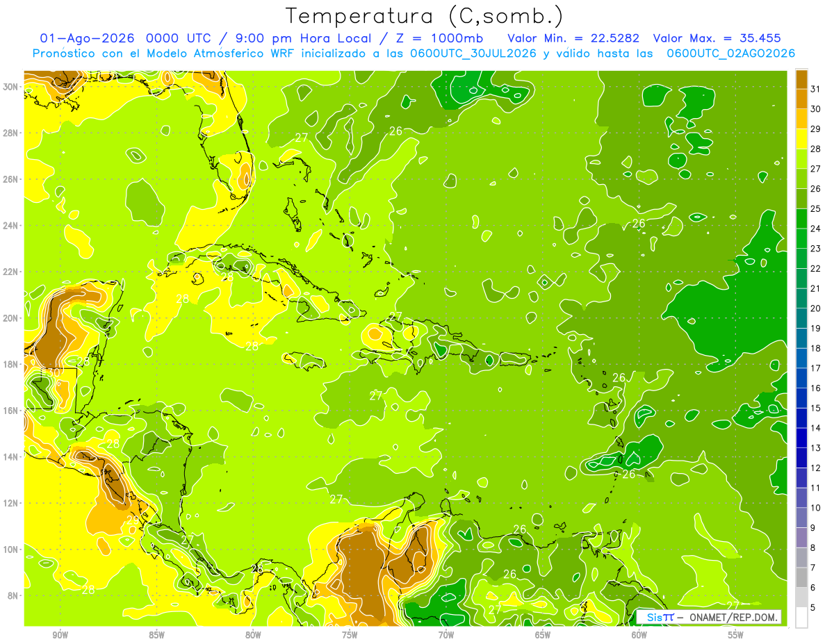Viewport: 834px width, 644px height.
Task: Click the white swatch below color bar value 5
Action: tap(801, 618)
